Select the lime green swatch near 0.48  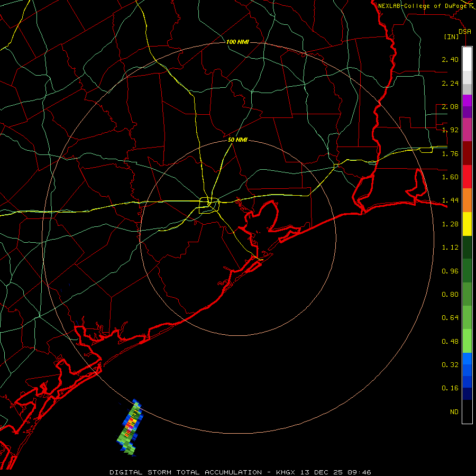(467, 341)
